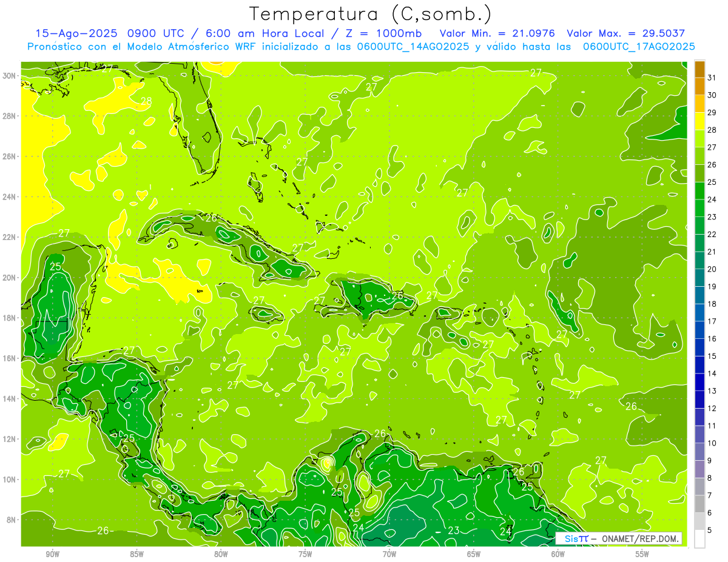Click the 14N latitude axis label
Viewport: 728px width, 562px height.
[x=9, y=399]
